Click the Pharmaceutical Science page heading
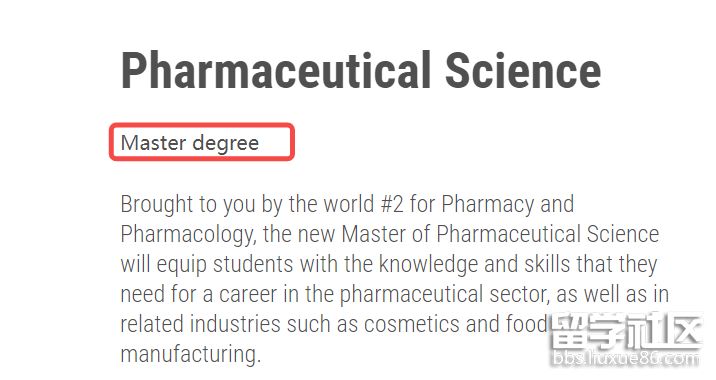Image resolution: width=716 pixels, height=380 pixels. pyautogui.click(x=361, y=71)
